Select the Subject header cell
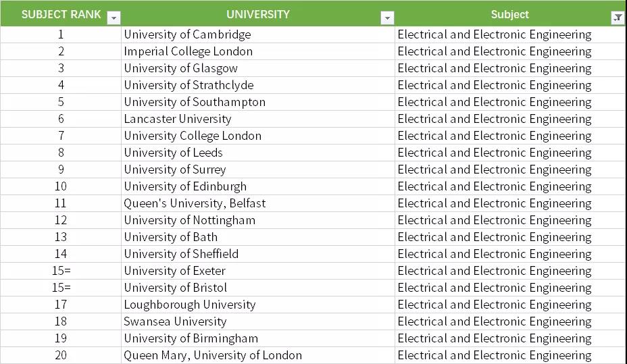The image size is (627, 364). coord(509,14)
